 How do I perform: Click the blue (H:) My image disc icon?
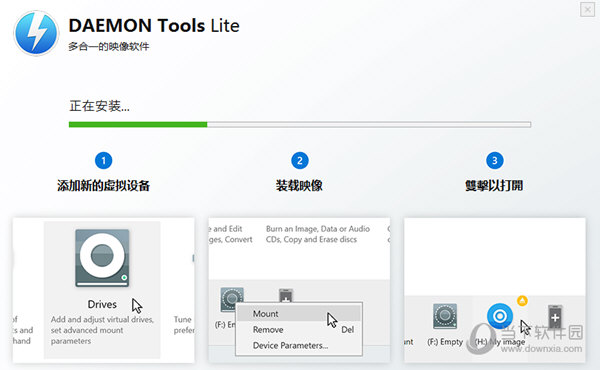[500, 316]
